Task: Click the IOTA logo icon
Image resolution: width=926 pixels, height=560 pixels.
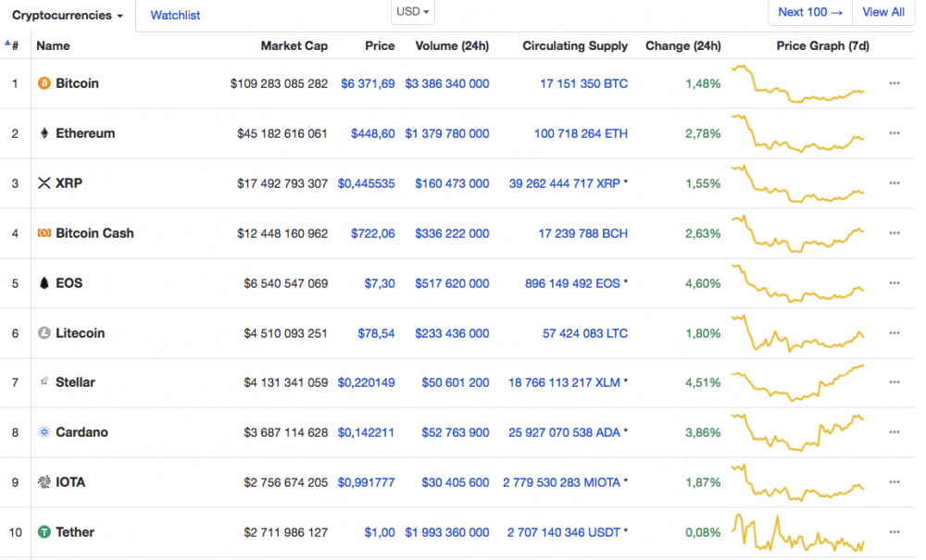Action: 44,482
